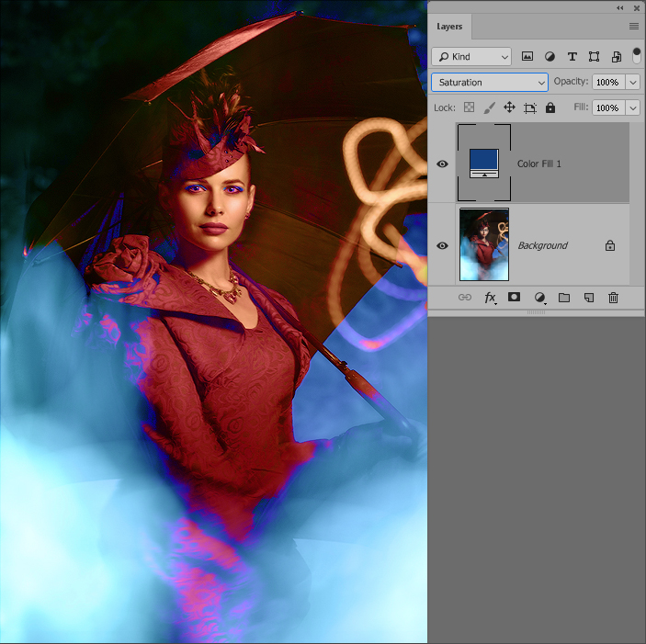
Task: Lock position move icon
Action: tap(510, 107)
